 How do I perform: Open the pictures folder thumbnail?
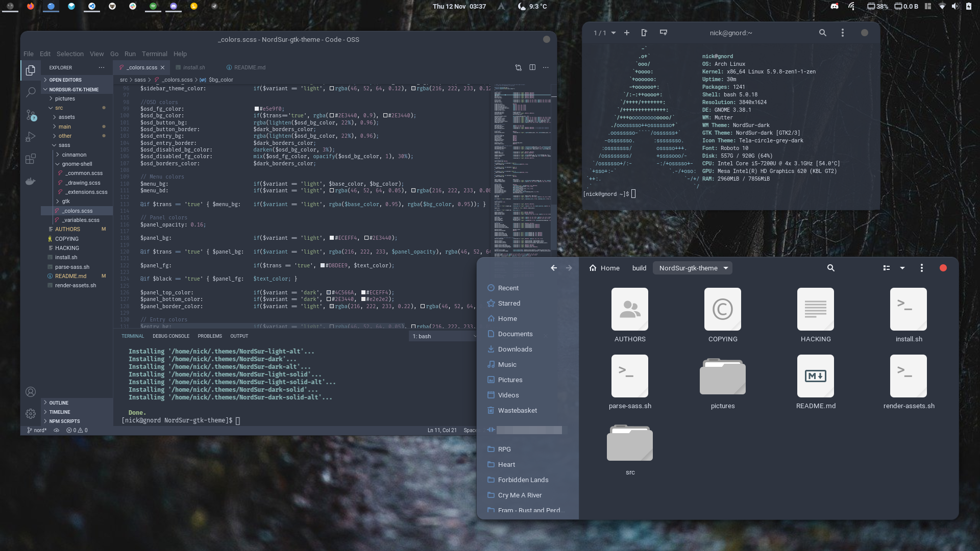tap(722, 377)
